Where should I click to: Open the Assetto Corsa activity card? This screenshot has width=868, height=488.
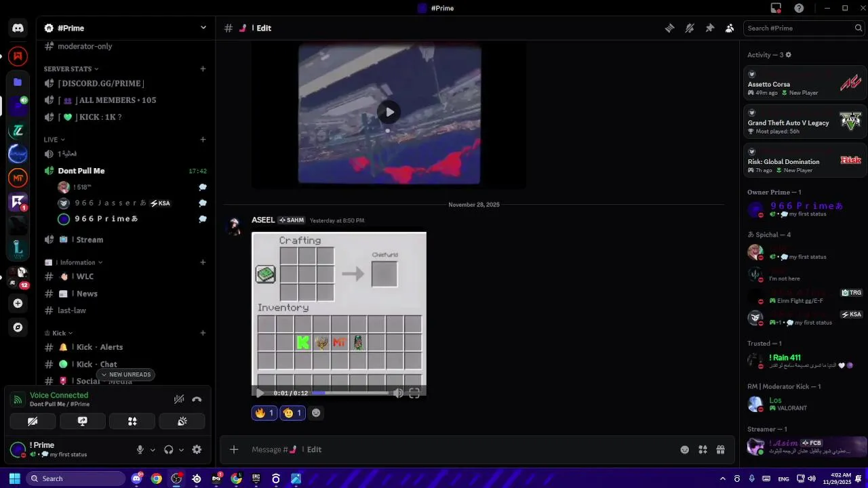tap(804, 84)
